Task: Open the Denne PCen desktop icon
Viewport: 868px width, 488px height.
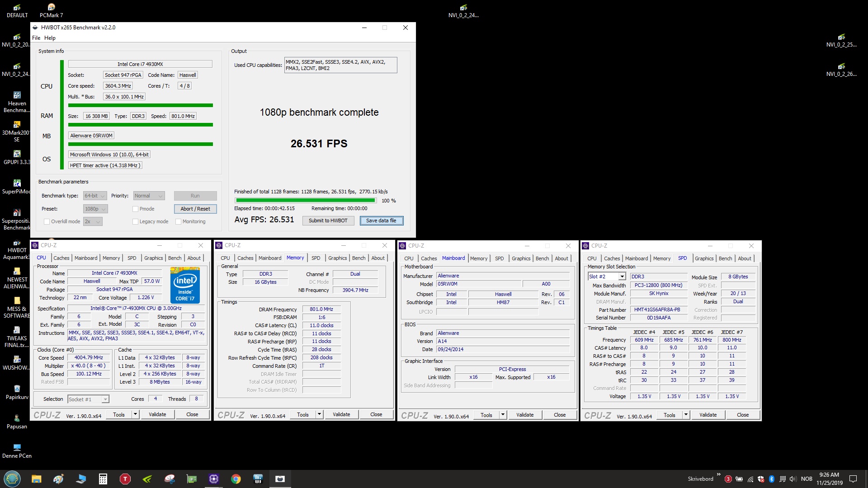Action: click(x=17, y=451)
